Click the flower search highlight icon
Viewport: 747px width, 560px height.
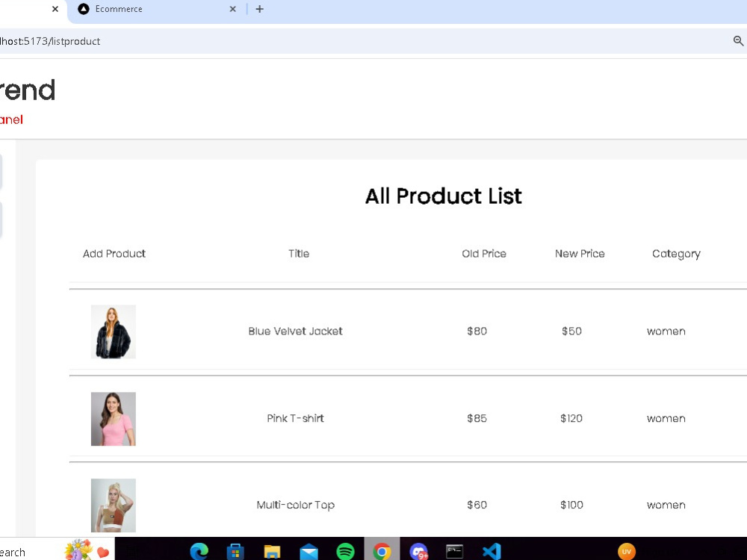78,550
